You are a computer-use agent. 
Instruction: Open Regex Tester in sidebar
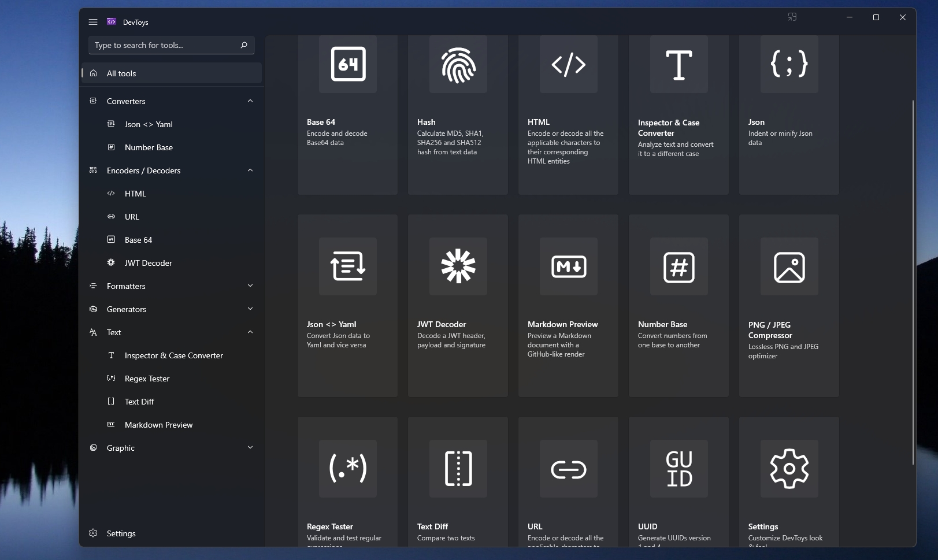[x=172, y=379]
